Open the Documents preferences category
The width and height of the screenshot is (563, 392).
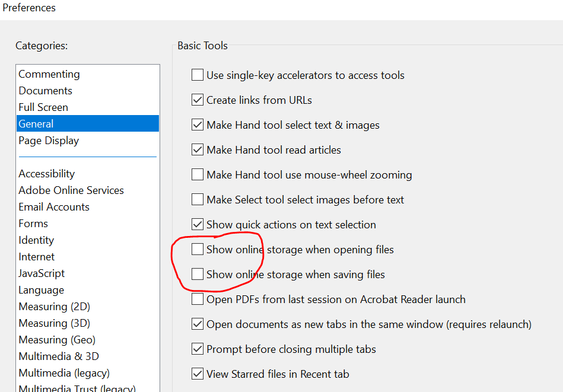(x=45, y=90)
